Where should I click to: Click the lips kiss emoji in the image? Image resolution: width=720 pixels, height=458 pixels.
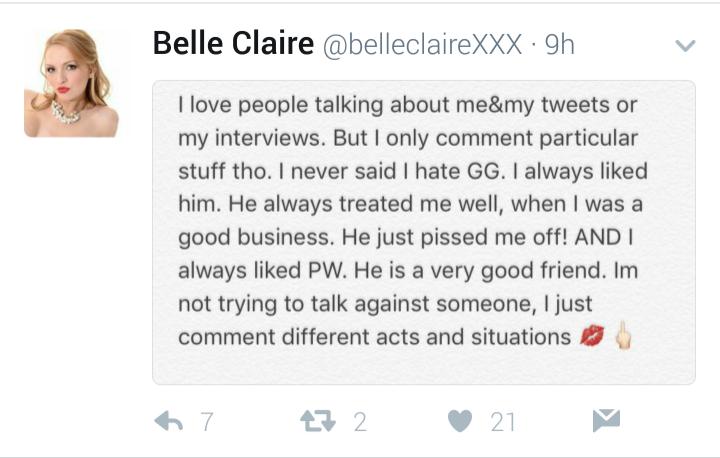pos(592,337)
